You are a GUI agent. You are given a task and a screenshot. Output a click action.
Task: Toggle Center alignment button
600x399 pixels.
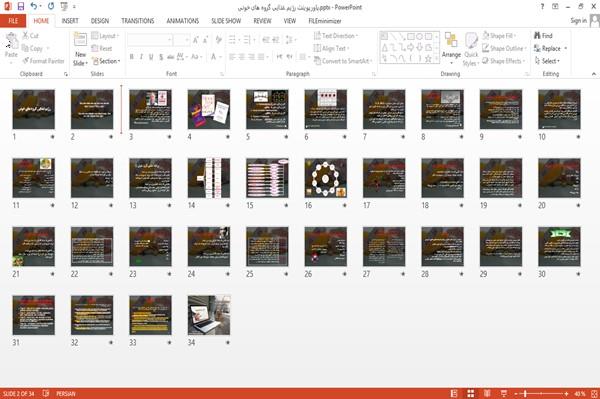coord(242,57)
